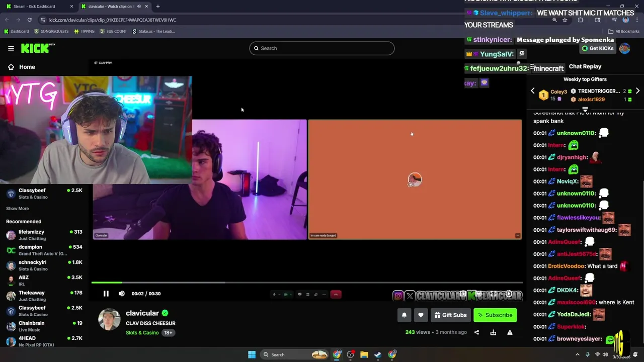Screen dimensions: 644x362
Task: Open Chrome extensions puzzle icon
Action: tap(581, 20)
